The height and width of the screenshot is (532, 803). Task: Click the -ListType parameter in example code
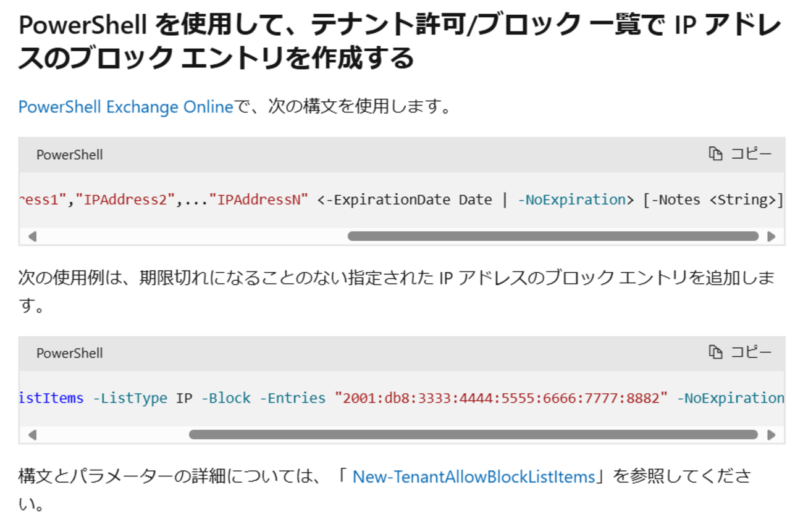(130, 398)
